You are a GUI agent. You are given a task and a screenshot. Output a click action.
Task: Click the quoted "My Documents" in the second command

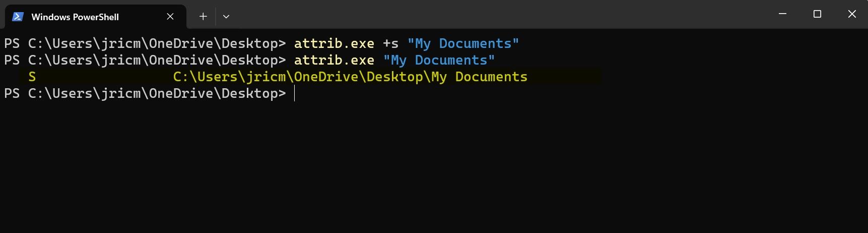tap(439, 60)
